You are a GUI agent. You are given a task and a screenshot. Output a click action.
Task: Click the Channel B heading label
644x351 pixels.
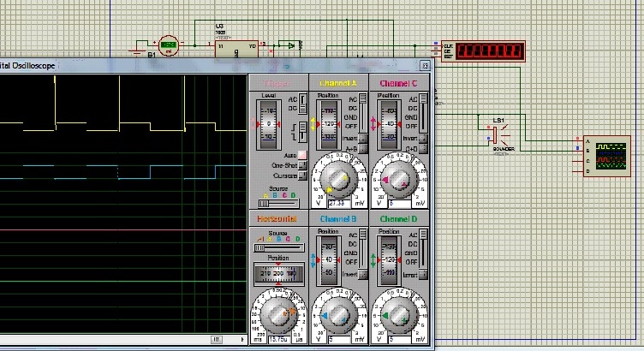pos(338,219)
